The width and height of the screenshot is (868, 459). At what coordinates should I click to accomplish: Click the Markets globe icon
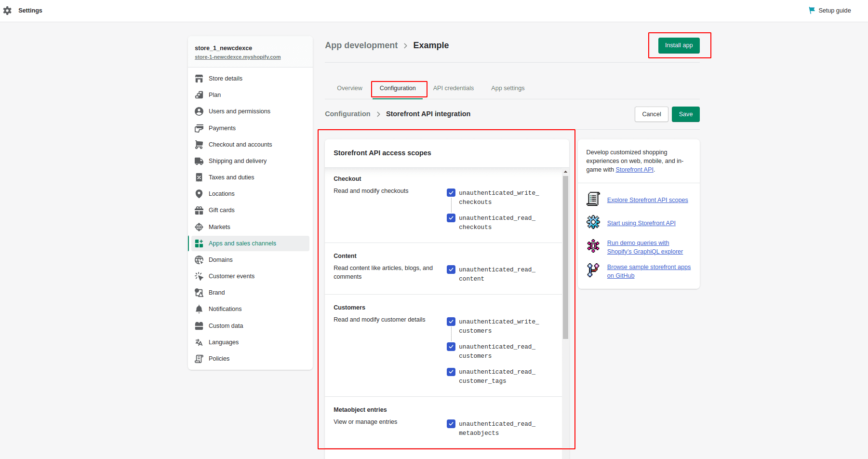199,227
